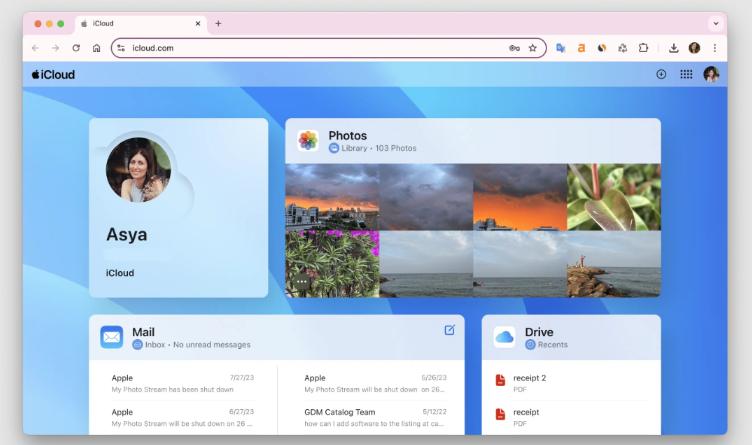
Task: Open the saved passwords key icon
Action: 514,48
